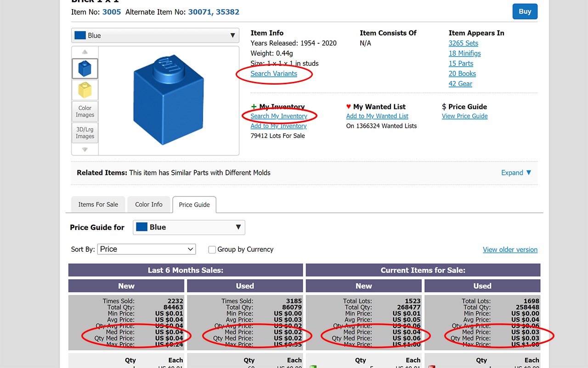Click the 'Weight: 0.44g' text
Image resolution: width=588 pixels, height=368 pixels.
point(272,53)
